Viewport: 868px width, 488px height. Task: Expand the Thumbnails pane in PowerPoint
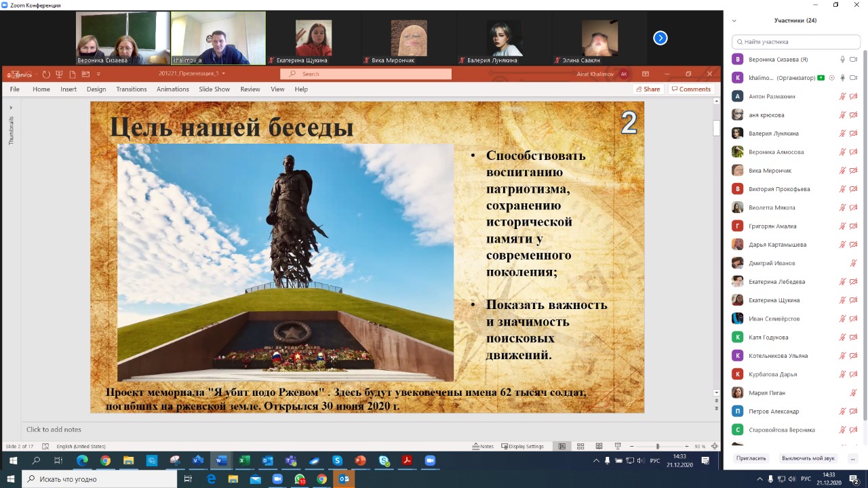tap(11, 107)
